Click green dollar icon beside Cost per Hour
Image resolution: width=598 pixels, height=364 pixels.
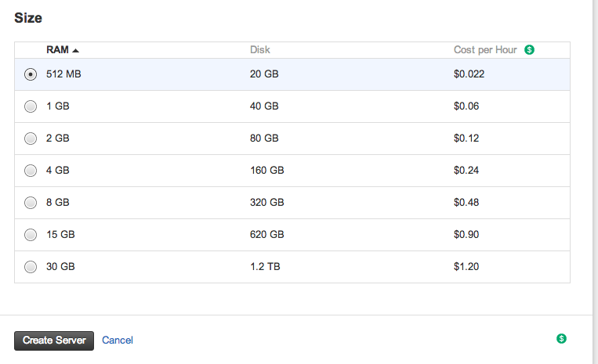click(529, 50)
